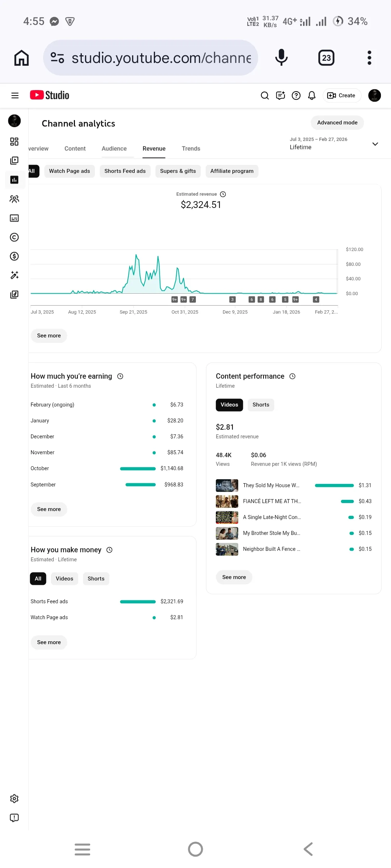Click See more under Content performance
Screen dimensions: 391x868
234,577
